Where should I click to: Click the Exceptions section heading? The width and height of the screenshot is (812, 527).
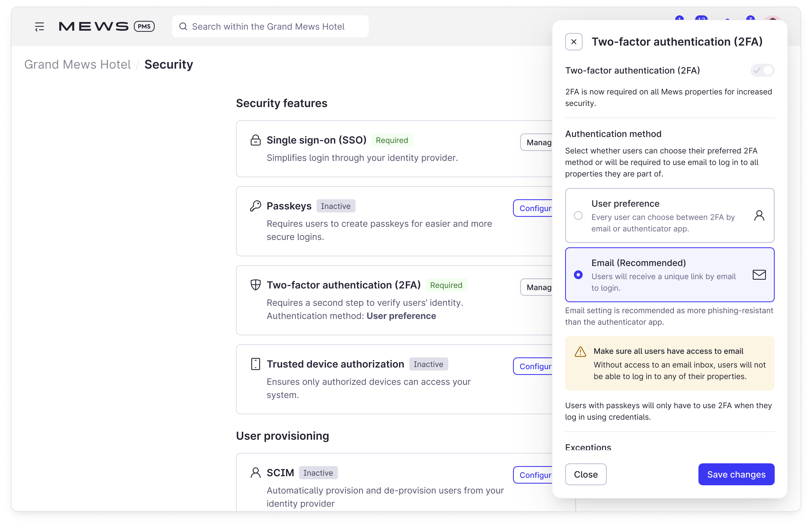[588, 447]
